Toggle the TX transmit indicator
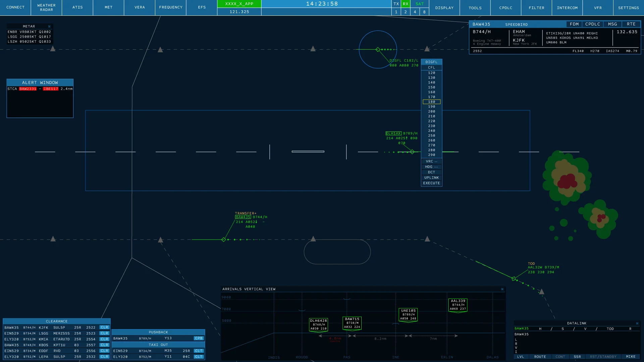Viewport: 644px width, 362px height. point(396,4)
